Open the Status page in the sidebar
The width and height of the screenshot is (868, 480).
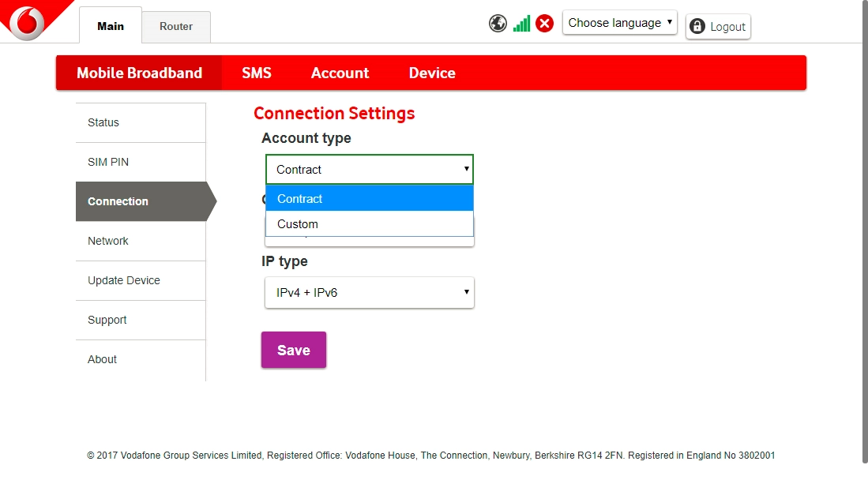pyautogui.click(x=103, y=122)
